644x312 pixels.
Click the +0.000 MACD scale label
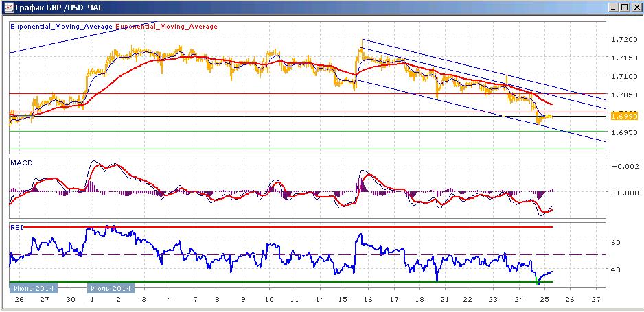point(625,192)
